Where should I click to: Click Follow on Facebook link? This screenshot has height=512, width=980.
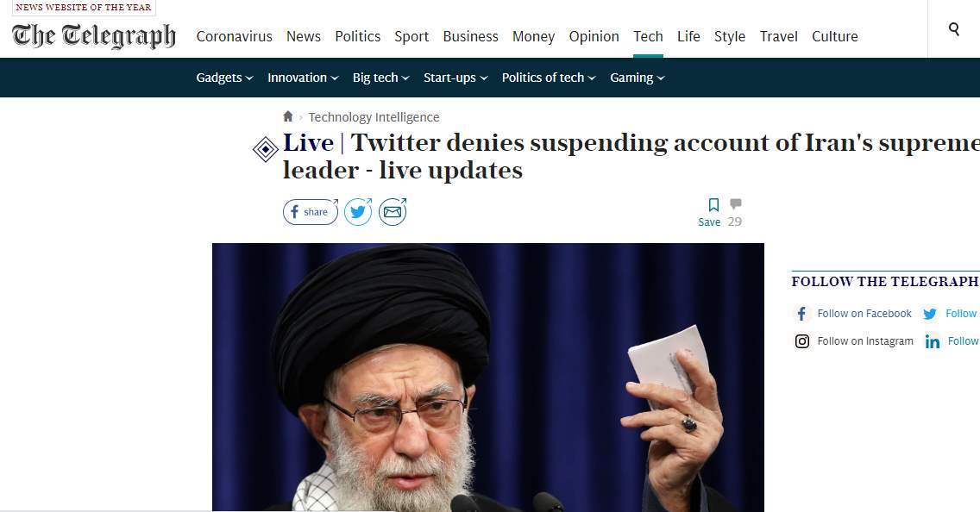[864, 314]
